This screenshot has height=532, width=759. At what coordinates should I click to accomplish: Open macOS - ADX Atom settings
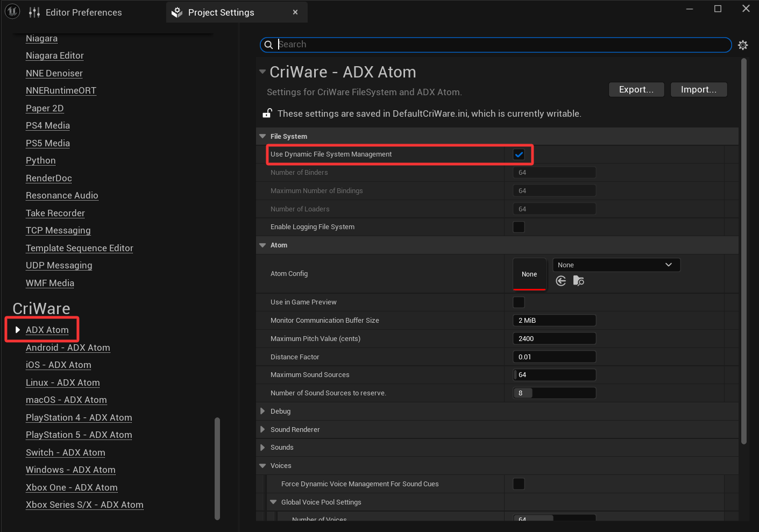(66, 400)
